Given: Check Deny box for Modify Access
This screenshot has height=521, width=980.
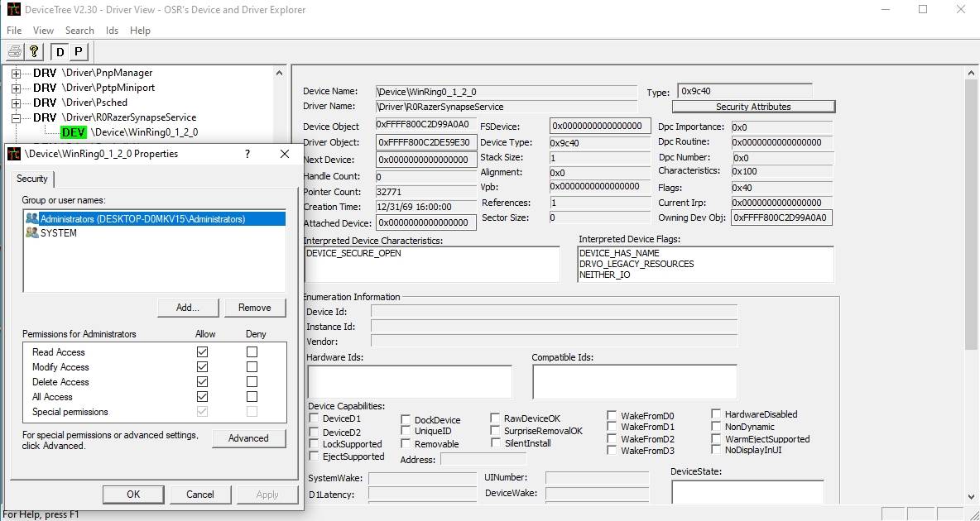Looking at the screenshot, I should [x=252, y=367].
